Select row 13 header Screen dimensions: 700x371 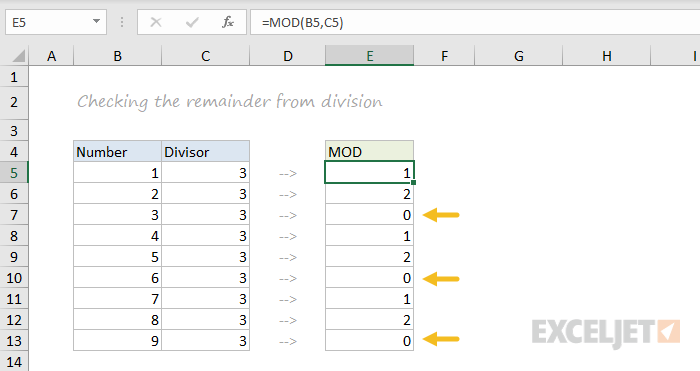click(14, 341)
